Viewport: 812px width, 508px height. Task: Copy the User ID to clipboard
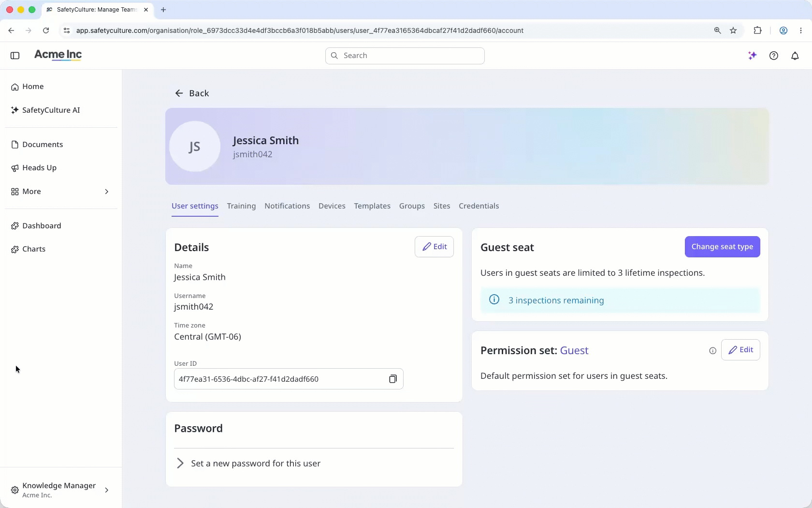393,379
